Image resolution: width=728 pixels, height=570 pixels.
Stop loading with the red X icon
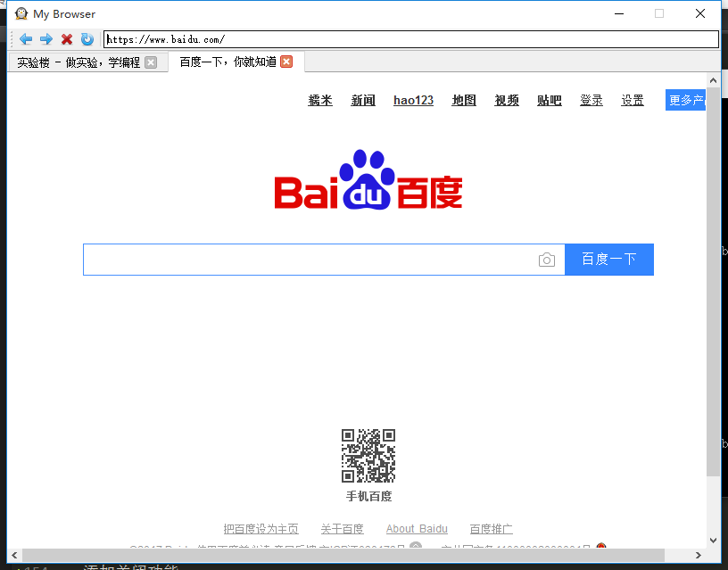click(67, 39)
